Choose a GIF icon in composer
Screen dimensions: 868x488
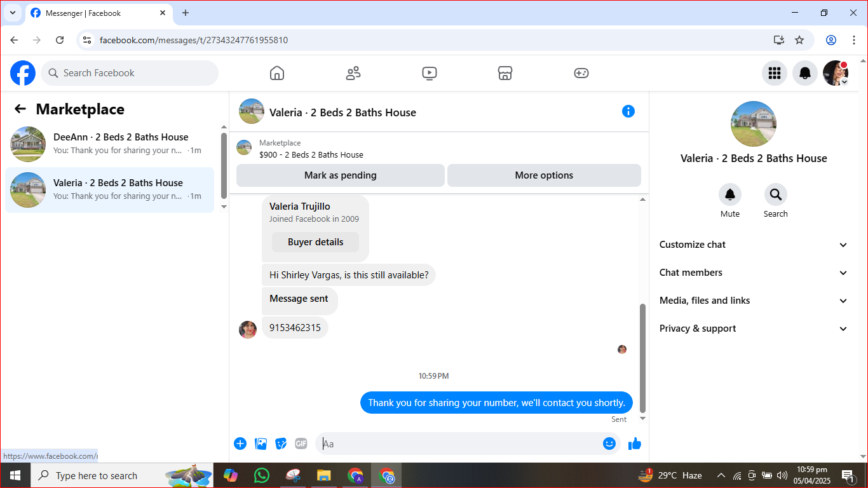coord(301,444)
